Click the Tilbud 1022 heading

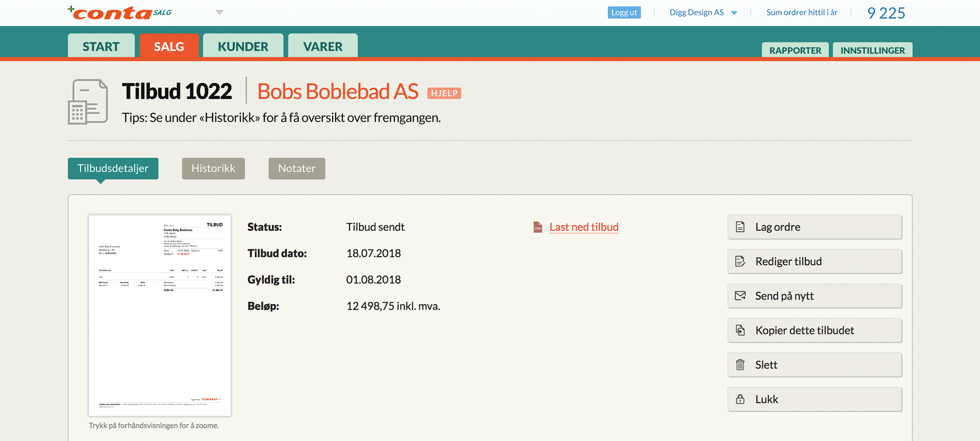pos(177,91)
